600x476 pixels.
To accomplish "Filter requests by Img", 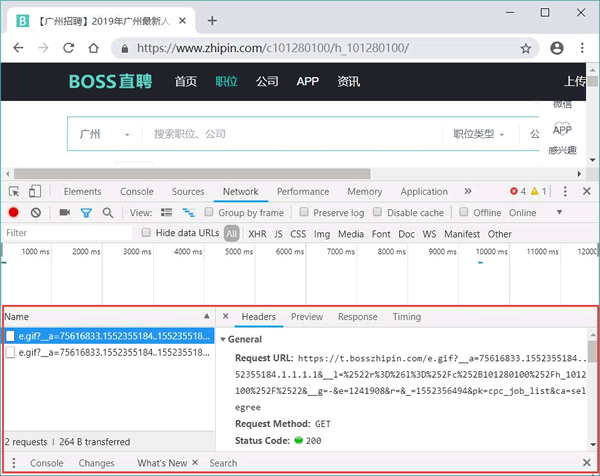I will (322, 234).
